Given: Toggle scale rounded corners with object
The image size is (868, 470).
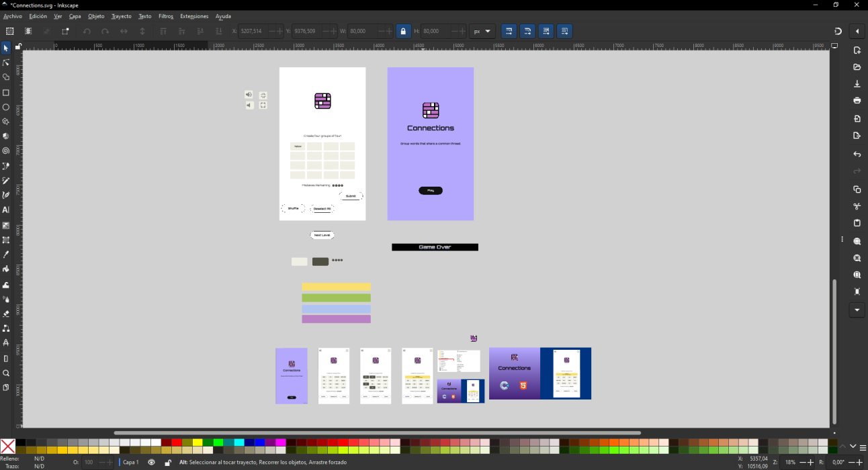Looking at the screenshot, I should click(527, 31).
